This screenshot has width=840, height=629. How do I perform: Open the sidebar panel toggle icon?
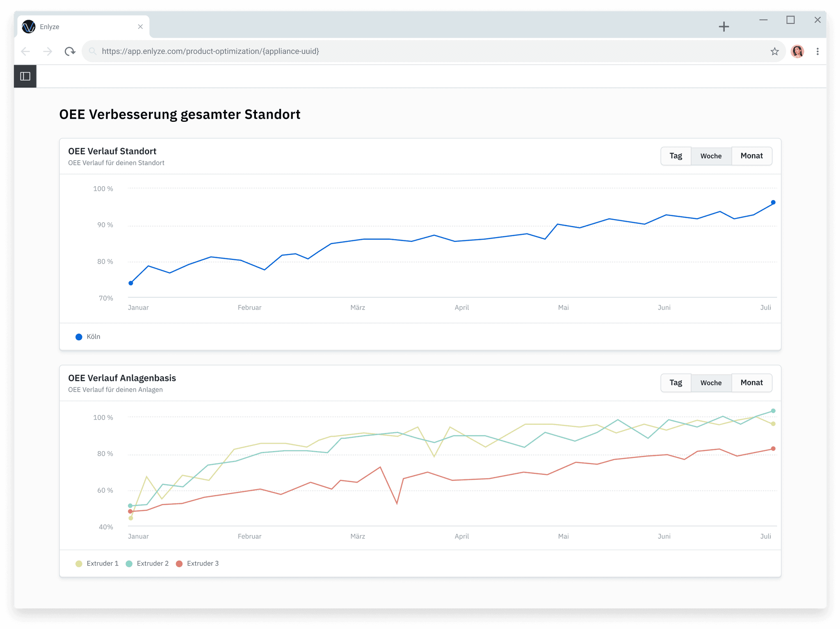tap(25, 76)
